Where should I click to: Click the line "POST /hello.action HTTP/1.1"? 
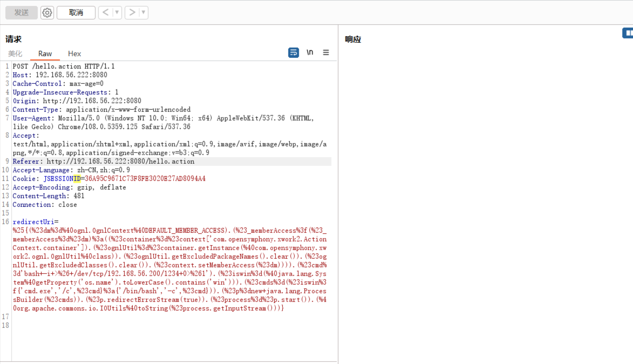(63, 66)
